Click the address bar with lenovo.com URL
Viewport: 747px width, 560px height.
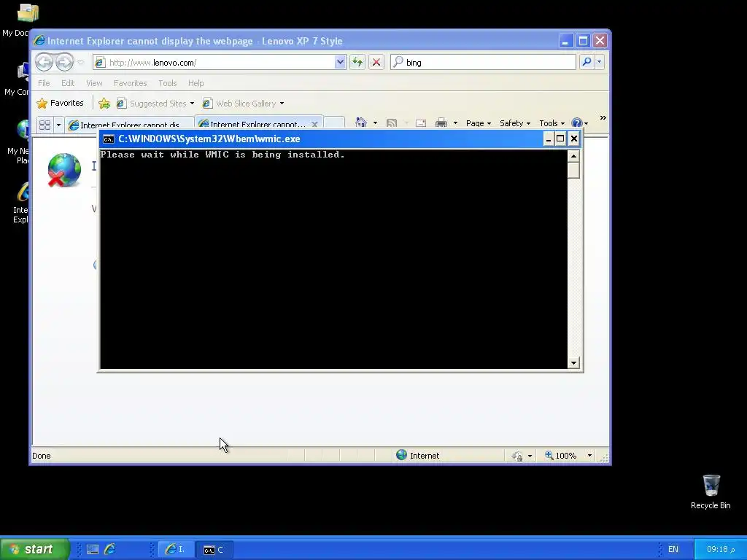[x=214, y=63]
